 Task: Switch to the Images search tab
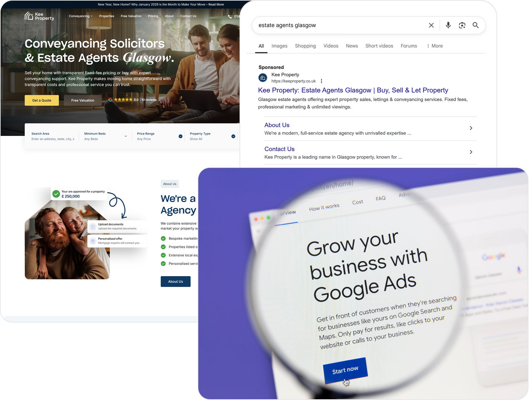279,46
